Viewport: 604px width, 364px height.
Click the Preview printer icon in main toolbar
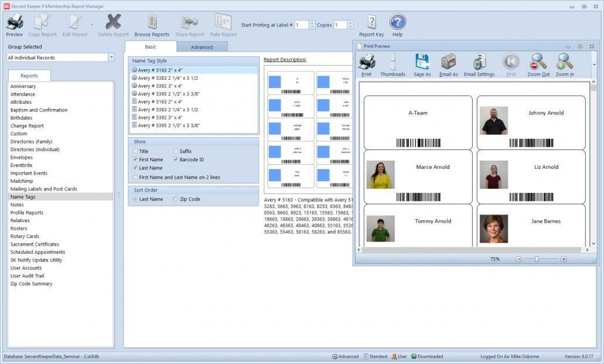point(15,22)
